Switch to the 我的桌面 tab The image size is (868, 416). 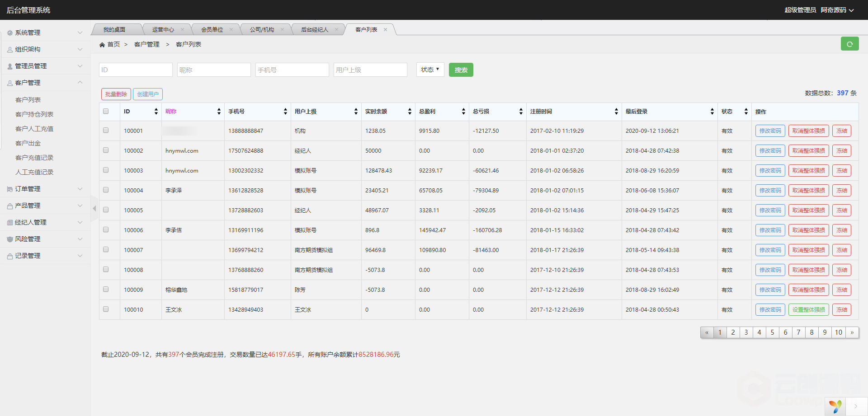coord(114,30)
